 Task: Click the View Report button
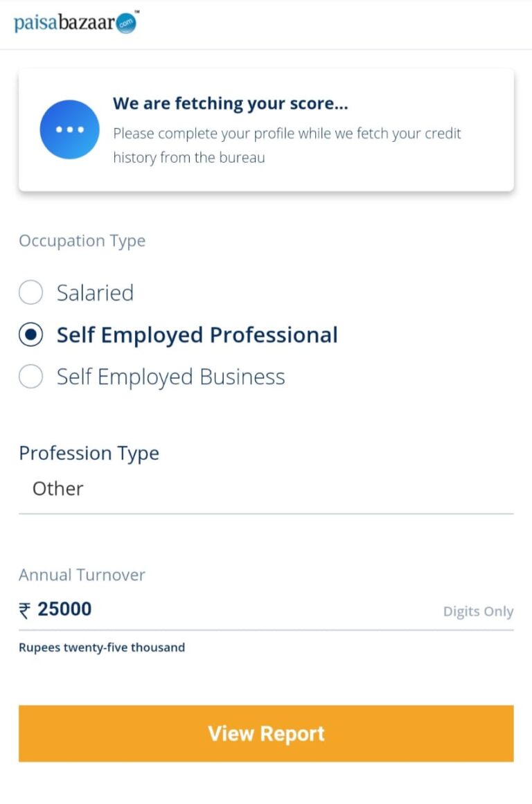[x=266, y=733]
